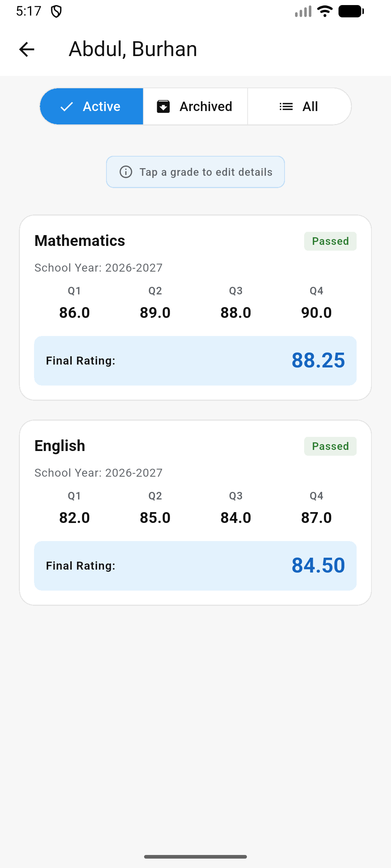Edit Mathematics Q1 grade 86.0
The width and height of the screenshot is (391, 868).
click(75, 312)
